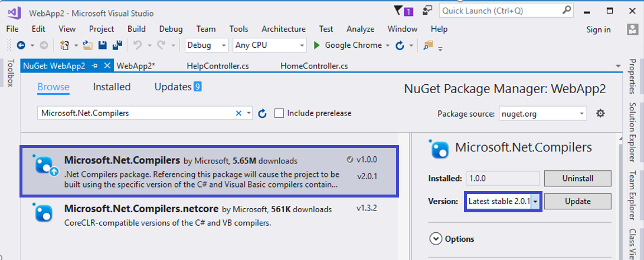Open the Properties side tab

click(x=632, y=77)
